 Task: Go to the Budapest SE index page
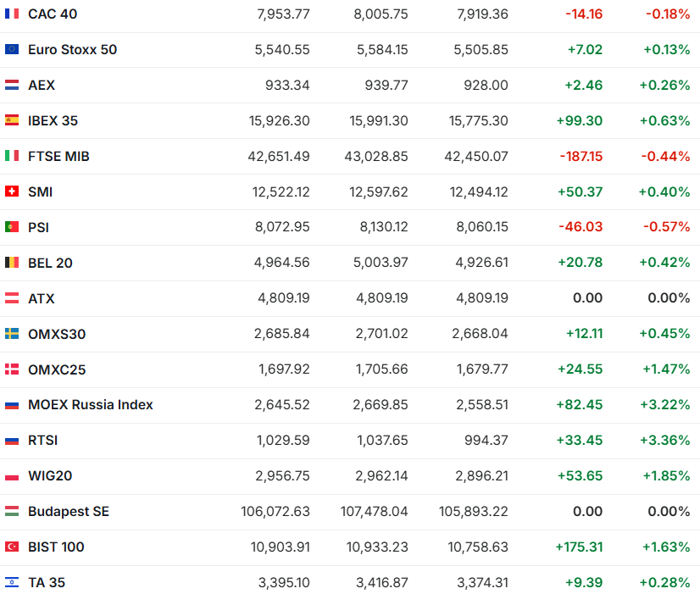click(68, 512)
